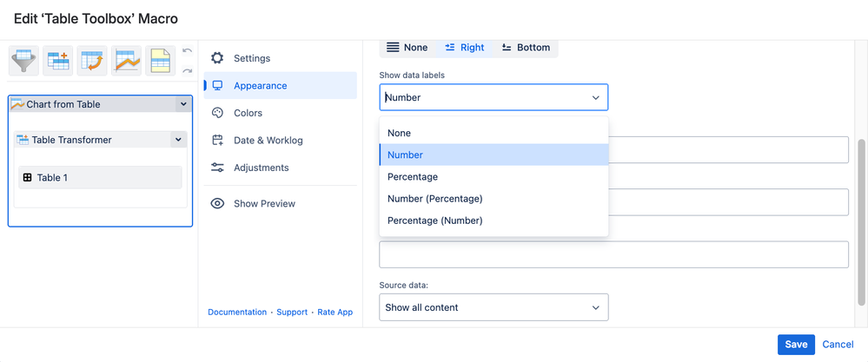Click the Table Filter funnel icon
Screen dimensions: 868x362
[x=23, y=61]
